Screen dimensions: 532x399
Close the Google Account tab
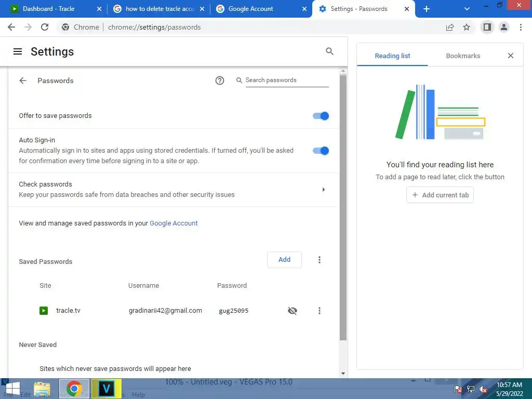point(304,9)
